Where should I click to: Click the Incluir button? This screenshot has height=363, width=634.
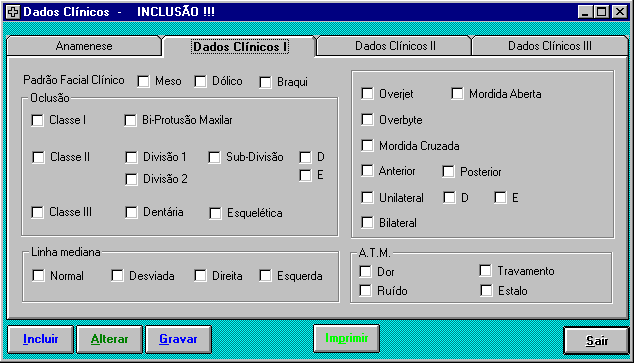coord(40,339)
